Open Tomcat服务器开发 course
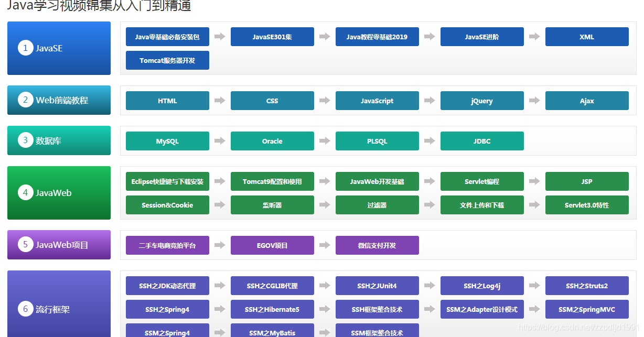Image resolution: width=644 pixels, height=337 pixels. pyautogui.click(x=167, y=60)
